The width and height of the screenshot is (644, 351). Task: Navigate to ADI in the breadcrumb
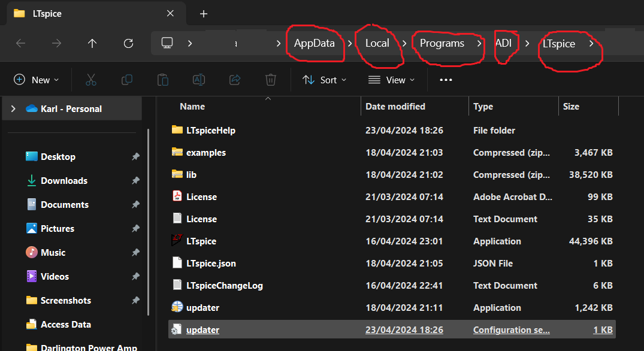[504, 43]
